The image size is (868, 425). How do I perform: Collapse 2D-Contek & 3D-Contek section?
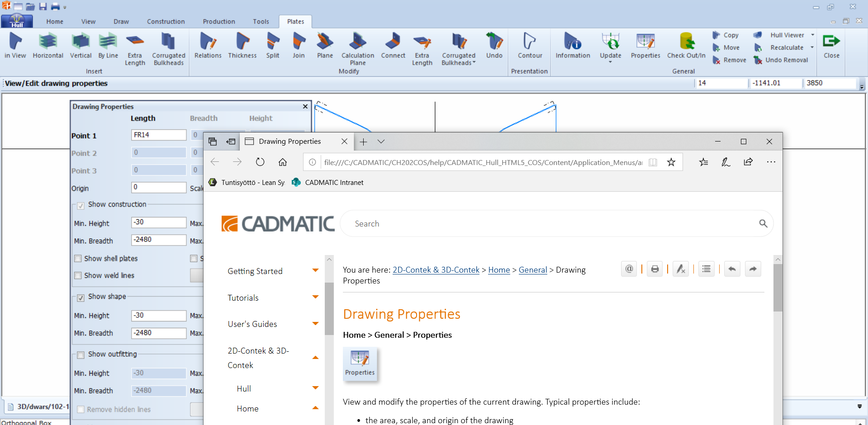[x=315, y=358]
